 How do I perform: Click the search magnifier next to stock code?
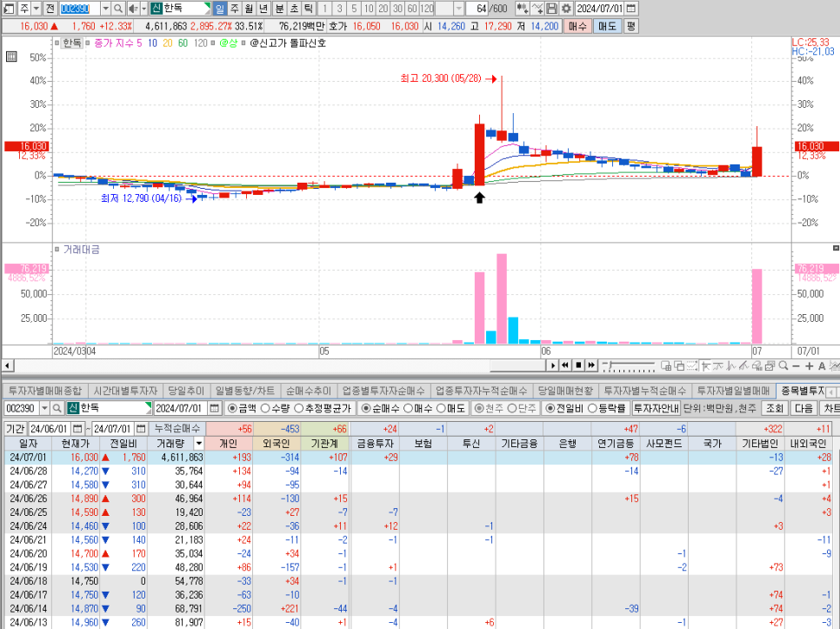[118, 9]
